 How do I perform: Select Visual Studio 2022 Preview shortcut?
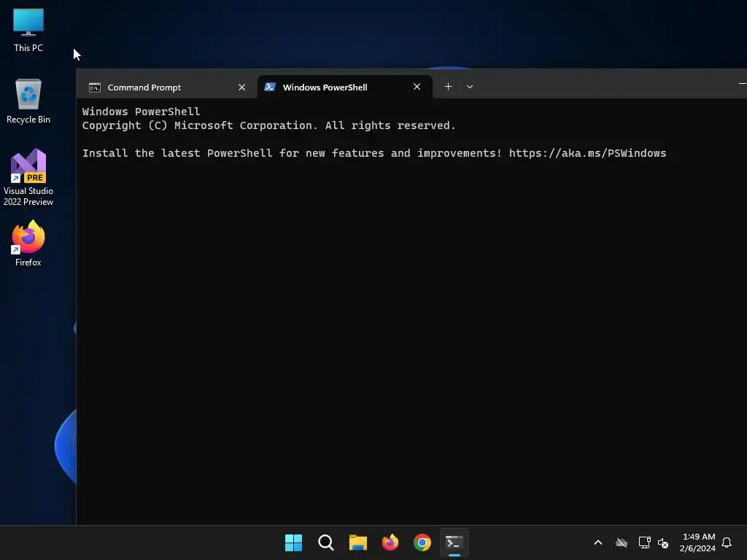coord(28,178)
